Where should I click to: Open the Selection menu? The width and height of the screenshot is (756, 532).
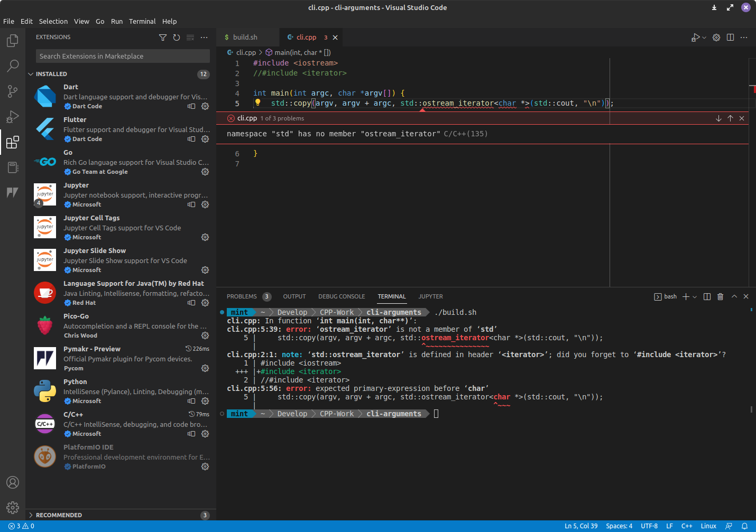point(53,21)
